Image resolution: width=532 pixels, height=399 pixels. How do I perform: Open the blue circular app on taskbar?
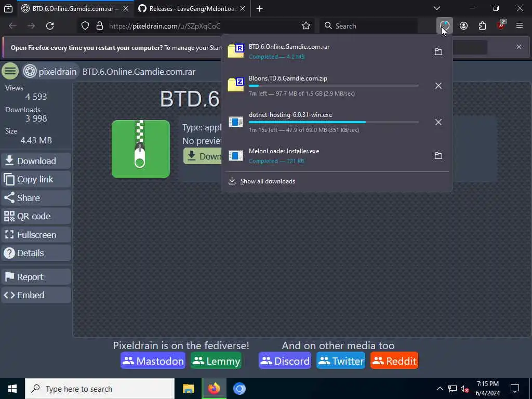239,389
